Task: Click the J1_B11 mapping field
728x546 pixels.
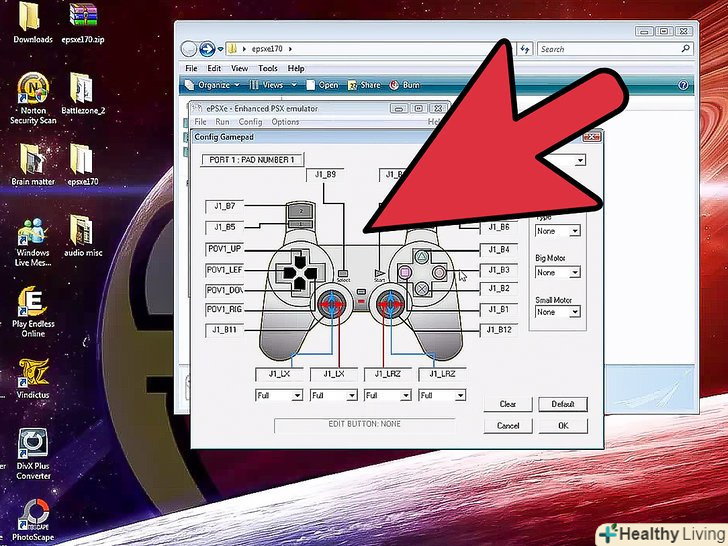Action: click(224, 330)
